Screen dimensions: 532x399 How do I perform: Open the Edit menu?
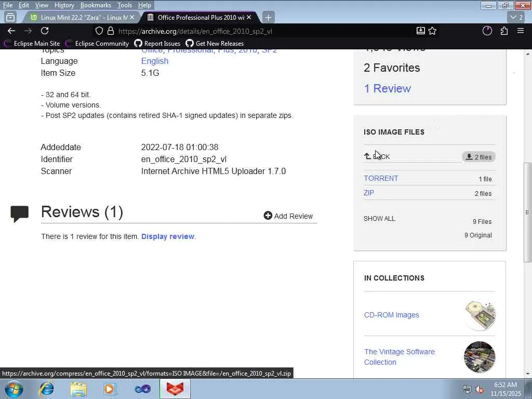[23, 5]
